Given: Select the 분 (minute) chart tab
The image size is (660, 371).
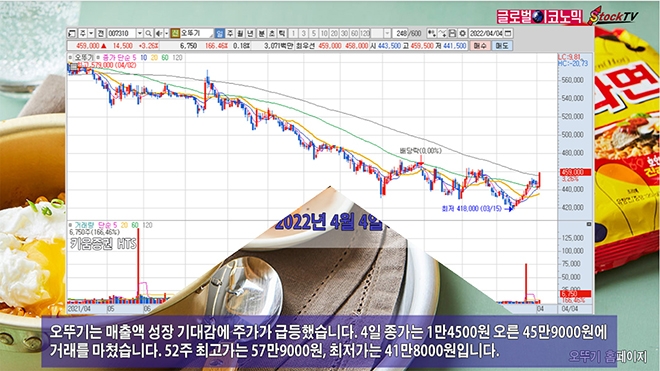Looking at the screenshot, I should 261,33.
